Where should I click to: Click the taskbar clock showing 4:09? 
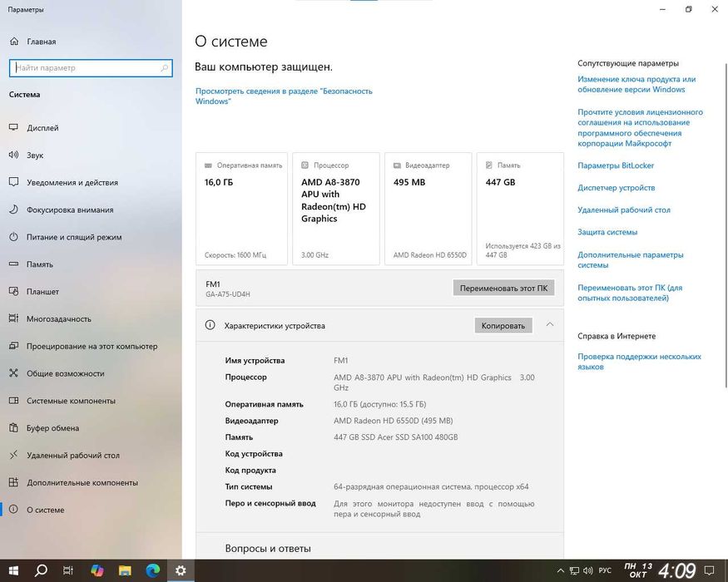(x=677, y=571)
